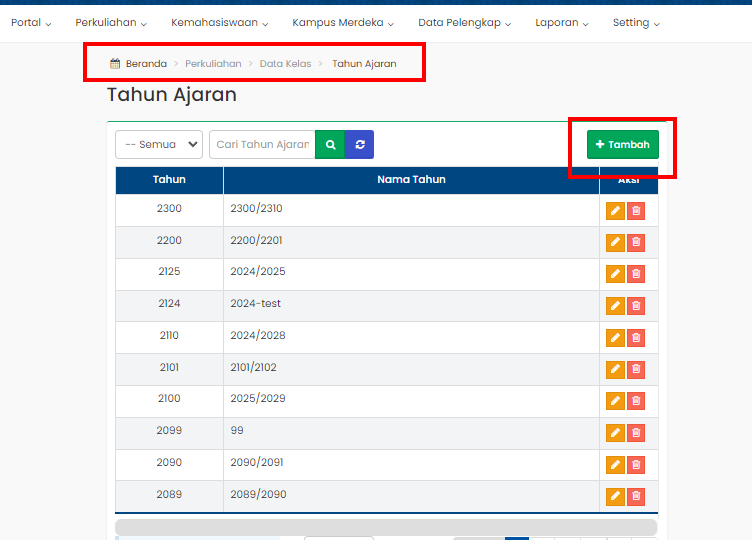Delete the 2024/2025 row

[x=636, y=274]
